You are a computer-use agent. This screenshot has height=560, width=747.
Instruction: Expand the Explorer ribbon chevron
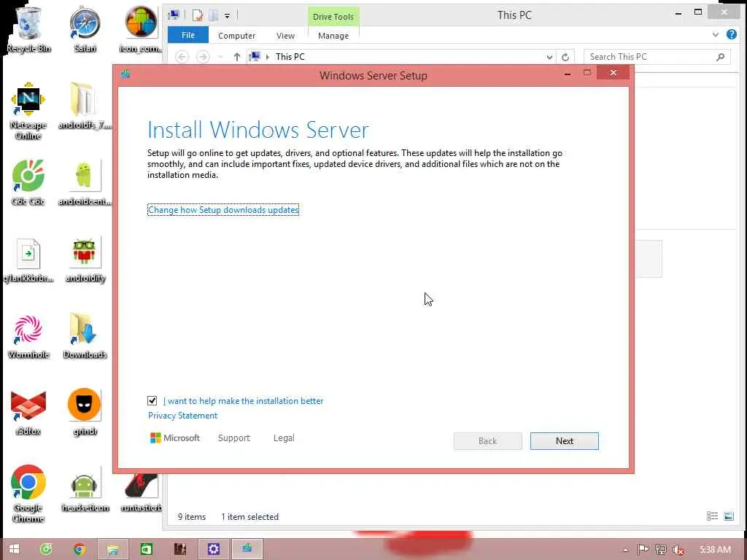point(715,35)
